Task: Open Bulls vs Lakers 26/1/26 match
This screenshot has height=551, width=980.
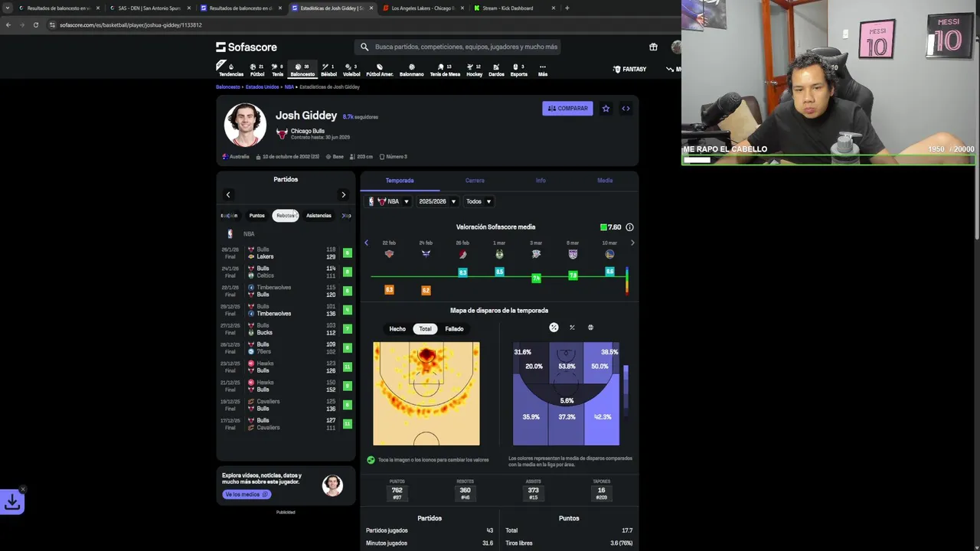Action: 286,253
